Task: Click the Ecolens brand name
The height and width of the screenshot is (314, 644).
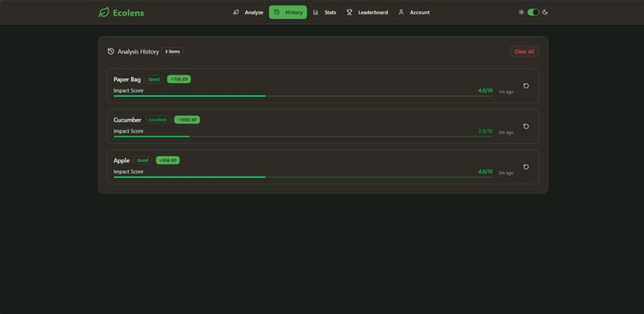Action: [129, 13]
